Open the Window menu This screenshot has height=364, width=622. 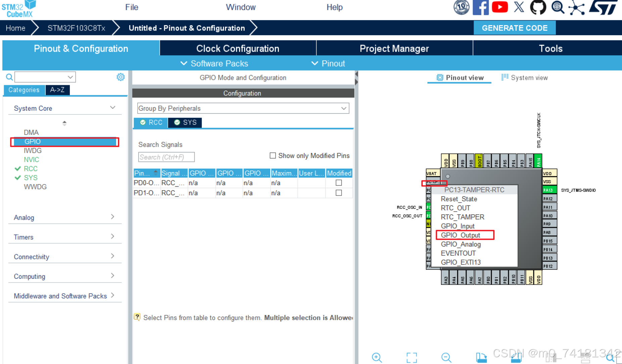coord(241,7)
